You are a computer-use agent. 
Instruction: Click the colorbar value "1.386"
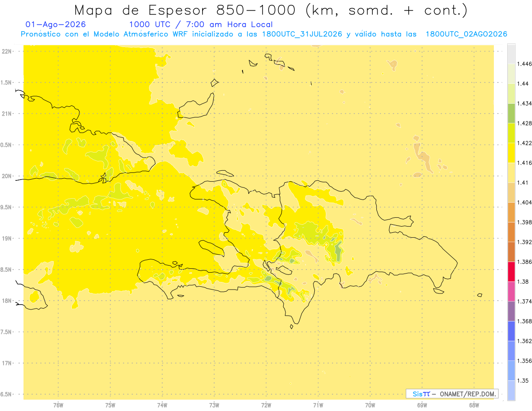524,262
